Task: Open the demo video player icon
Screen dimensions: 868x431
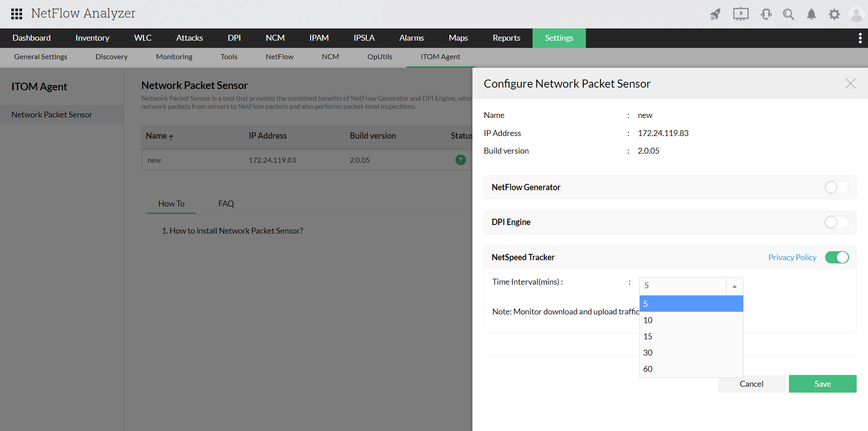Action: (741, 14)
